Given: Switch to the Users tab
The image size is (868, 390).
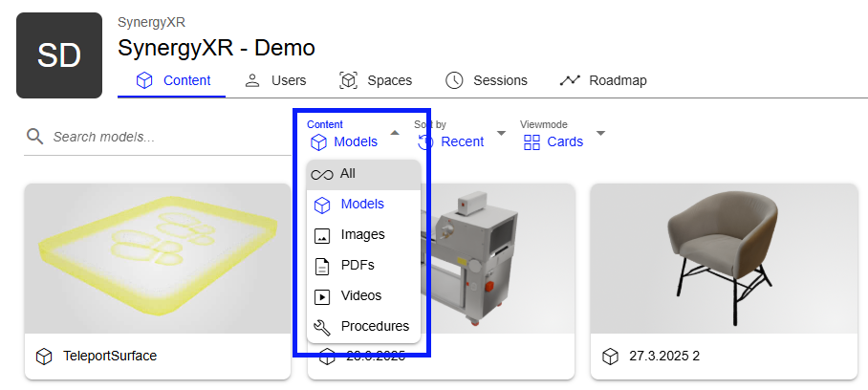Looking at the screenshot, I should [275, 80].
